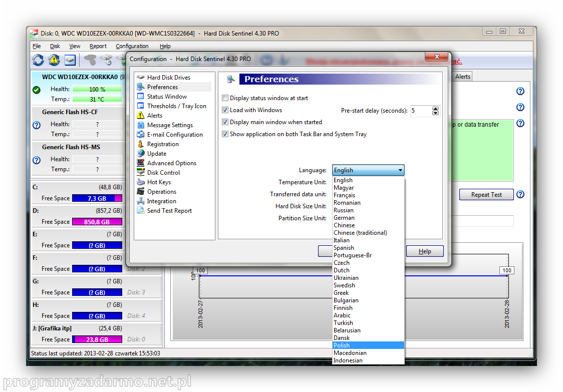Click the question icon beside Generic Flash HS-CF
This screenshot has width=563, height=392.
click(x=37, y=125)
